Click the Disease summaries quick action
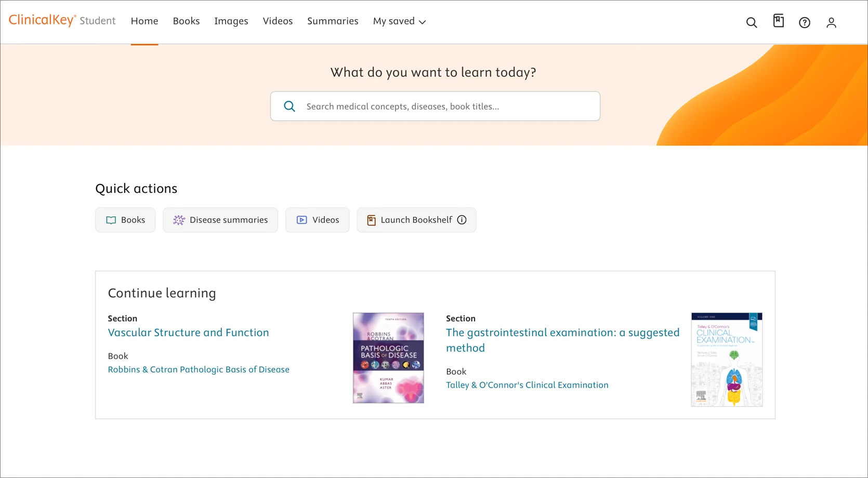Viewport: 868px width, 478px height. click(220, 220)
